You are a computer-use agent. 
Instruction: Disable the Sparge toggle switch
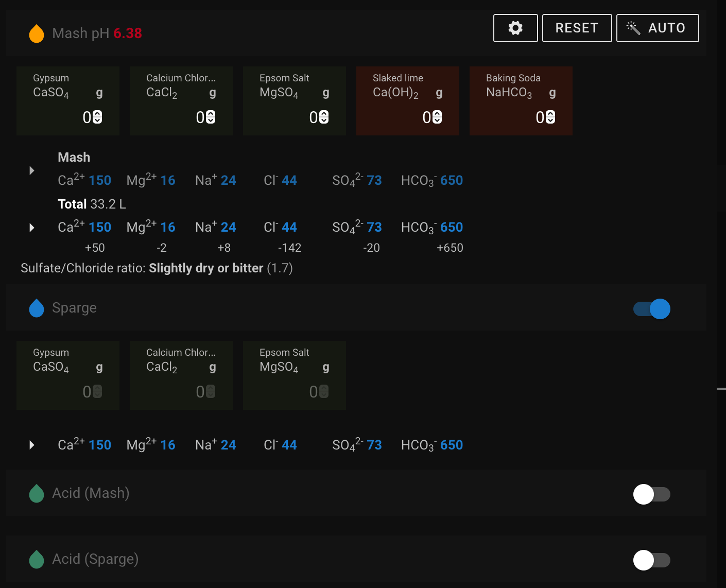652,309
